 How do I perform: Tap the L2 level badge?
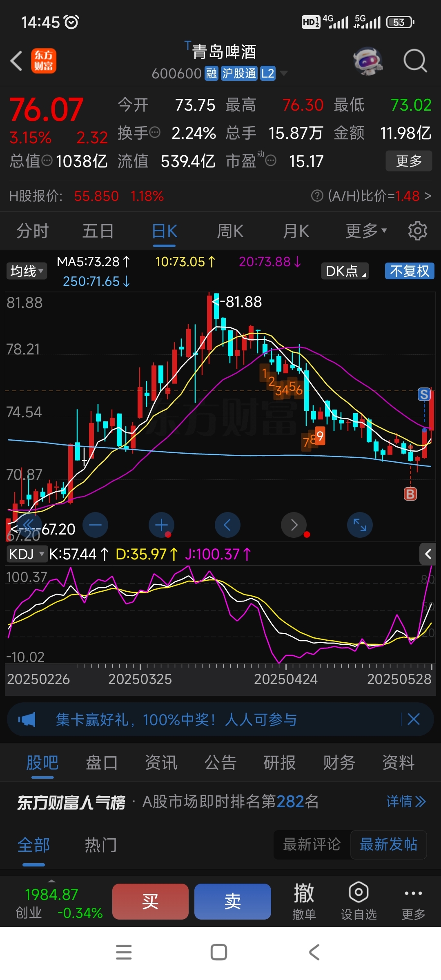pyautogui.click(x=268, y=73)
